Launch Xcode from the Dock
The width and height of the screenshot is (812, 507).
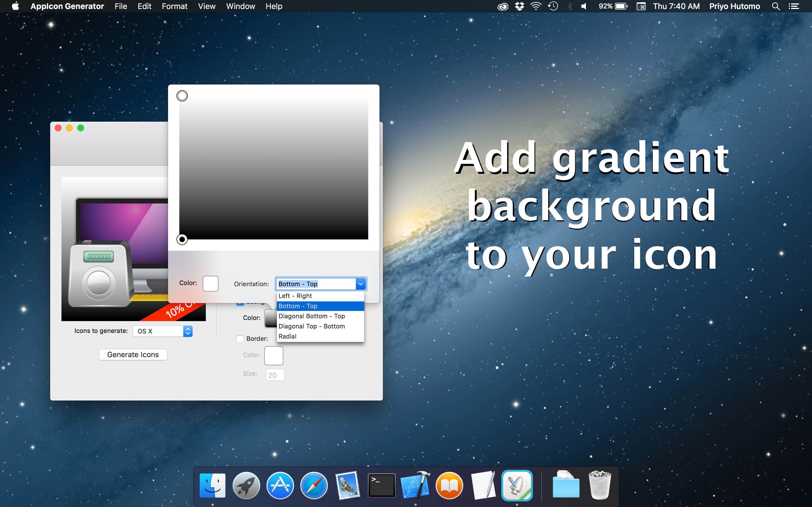[415, 485]
